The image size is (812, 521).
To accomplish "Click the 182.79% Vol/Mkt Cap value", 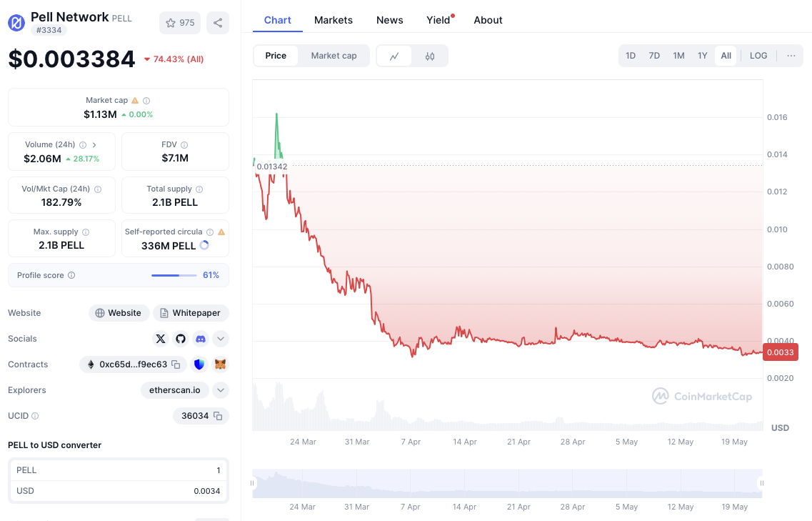I will point(61,203).
